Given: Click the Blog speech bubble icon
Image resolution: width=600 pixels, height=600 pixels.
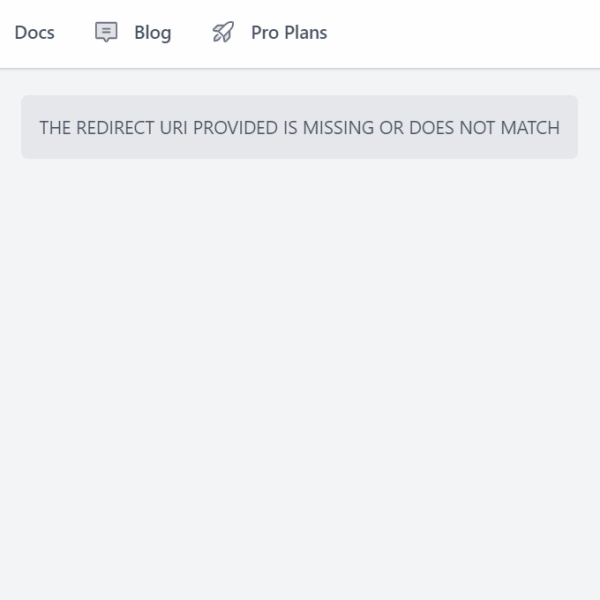Looking at the screenshot, I should click(106, 33).
